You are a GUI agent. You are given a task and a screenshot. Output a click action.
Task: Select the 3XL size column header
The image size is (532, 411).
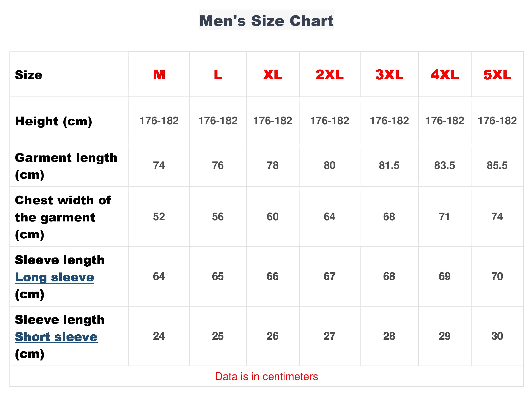click(x=389, y=75)
